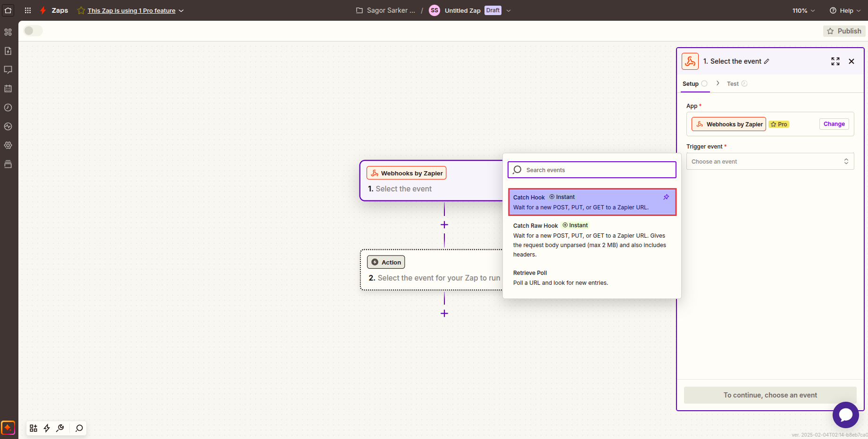Viewport: 868px width, 439px height.
Task: Toggle the Zap on/off switch
Action: point(33,31)
